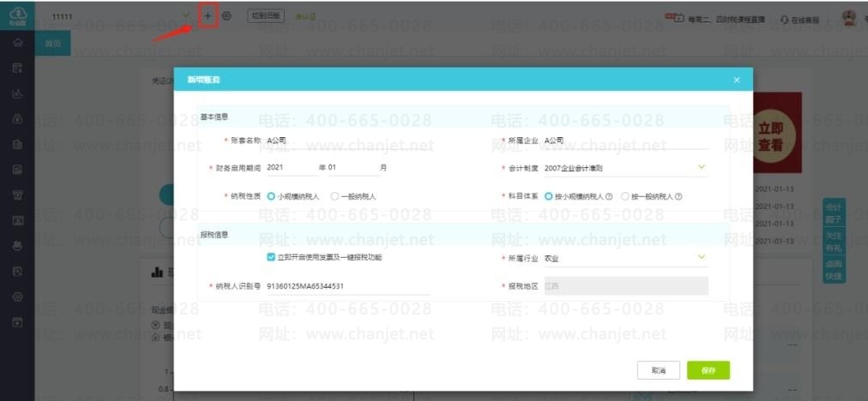Focus the 纳税人识别号 input field
The width and height of the screenshot is (868, 401).
point(348,286)
